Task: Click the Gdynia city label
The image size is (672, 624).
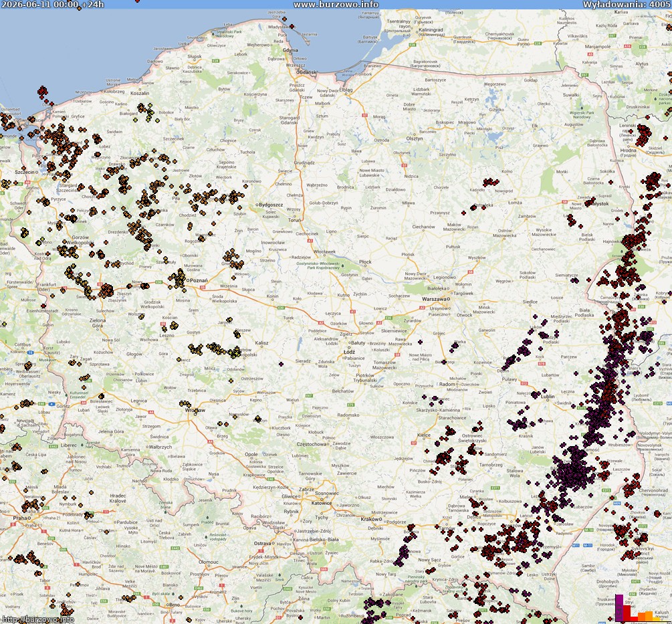Action: 290,50
